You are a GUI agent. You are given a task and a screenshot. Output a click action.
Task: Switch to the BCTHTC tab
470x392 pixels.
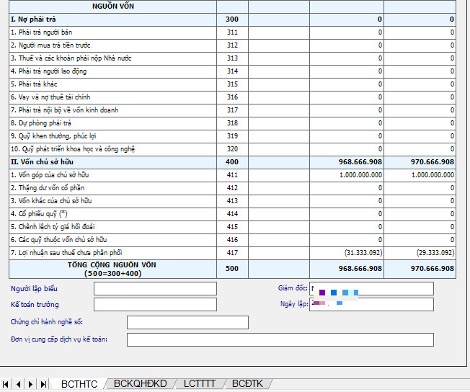coord(79,384)
